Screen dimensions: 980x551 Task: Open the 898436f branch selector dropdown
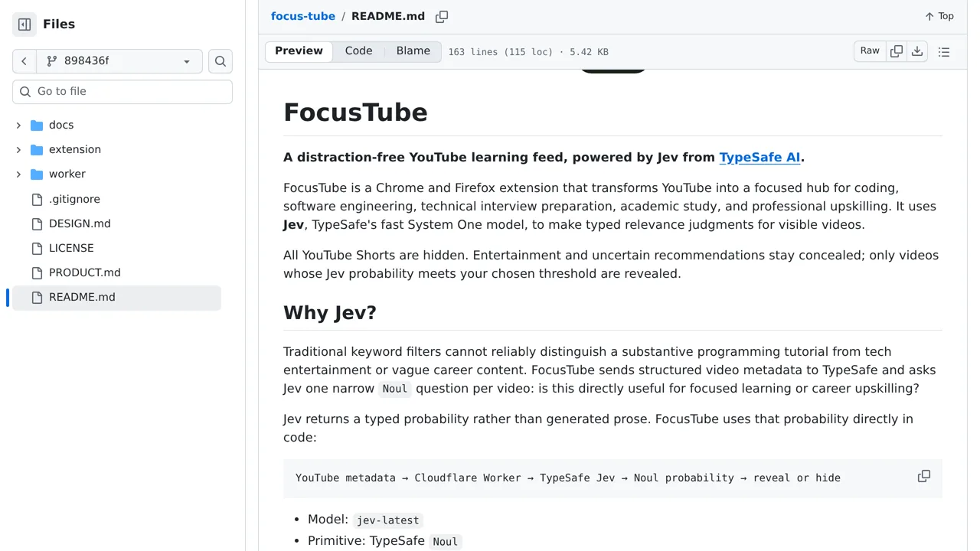click(119, 61)
